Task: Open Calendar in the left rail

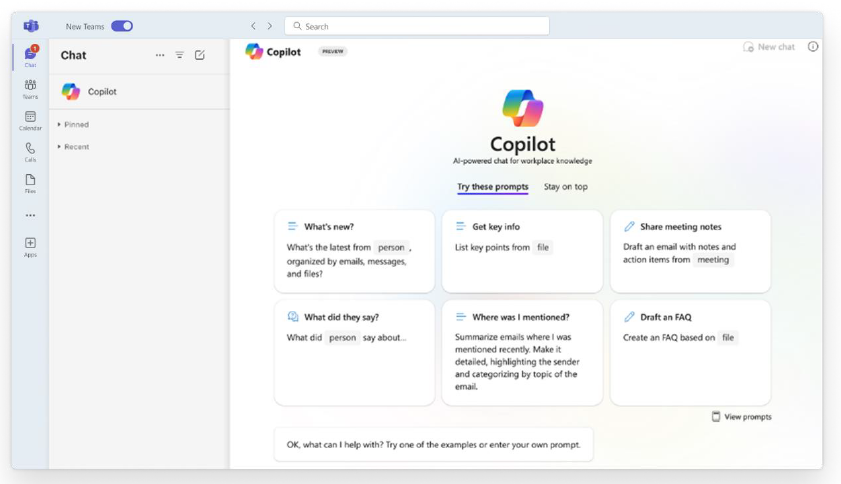Action: (31, 121)
